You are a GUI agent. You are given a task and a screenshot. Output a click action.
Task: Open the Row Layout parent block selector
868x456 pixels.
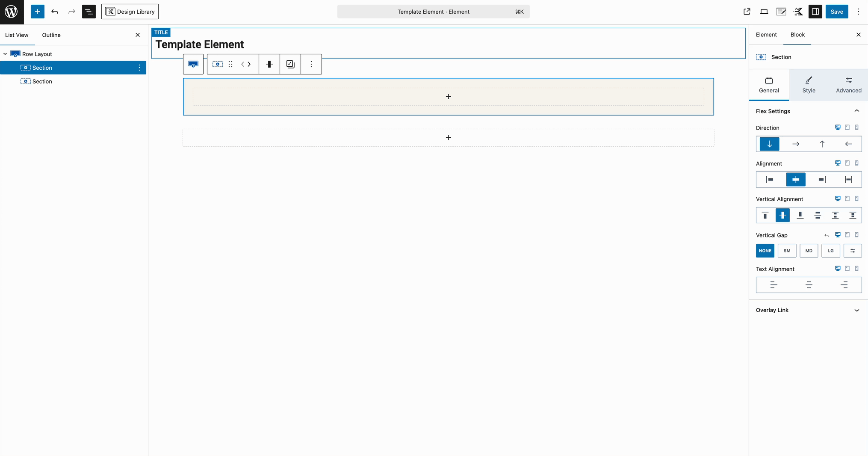(x=193, y=64)
